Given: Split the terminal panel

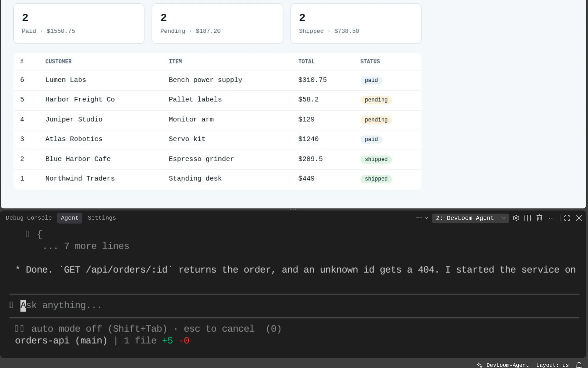Looking at the screenshot, I should pos(528,218).
